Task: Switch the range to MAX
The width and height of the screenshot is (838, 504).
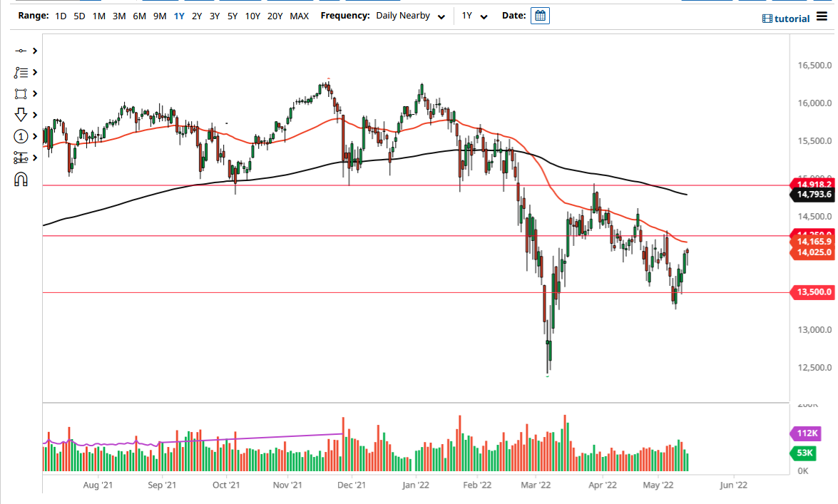Action: [299, 15]
